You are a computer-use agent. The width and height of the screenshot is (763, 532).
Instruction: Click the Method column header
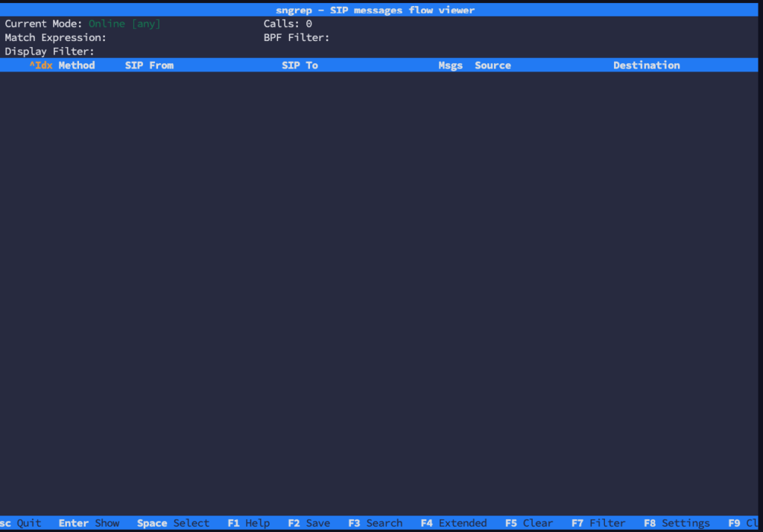coord(77,66)
